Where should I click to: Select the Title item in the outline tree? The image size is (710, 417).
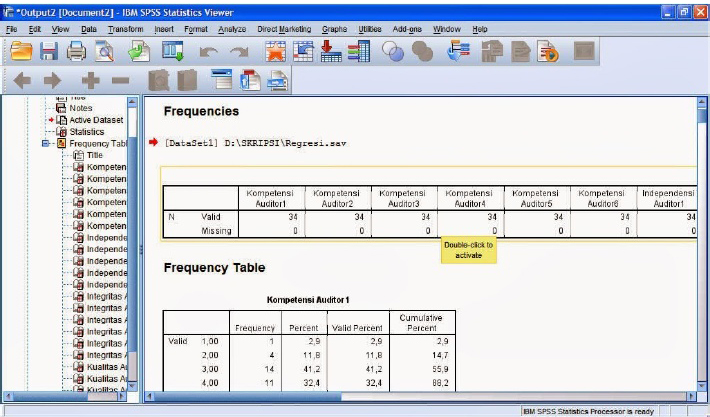click(x=94, y=155)
